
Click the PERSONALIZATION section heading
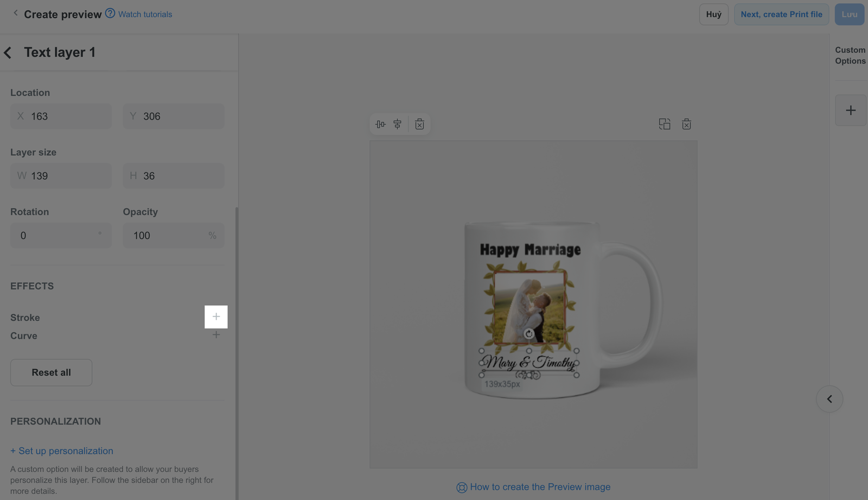pos(55,421)
